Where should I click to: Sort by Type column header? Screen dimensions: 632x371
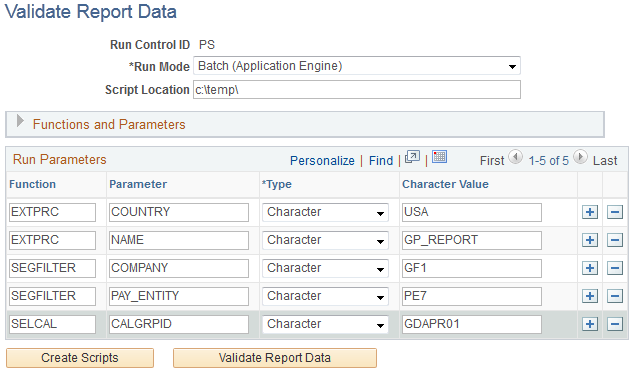(x=277, y=184)
